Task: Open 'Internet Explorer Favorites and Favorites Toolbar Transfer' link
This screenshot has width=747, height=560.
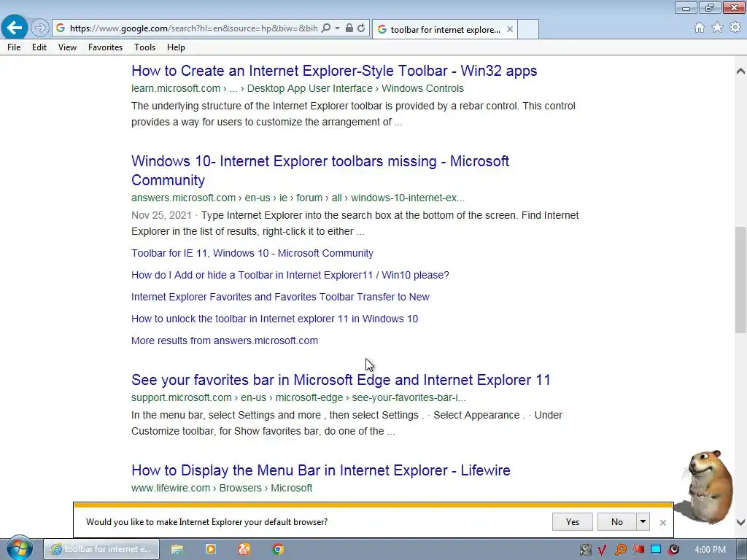Action: coord(280,297)
